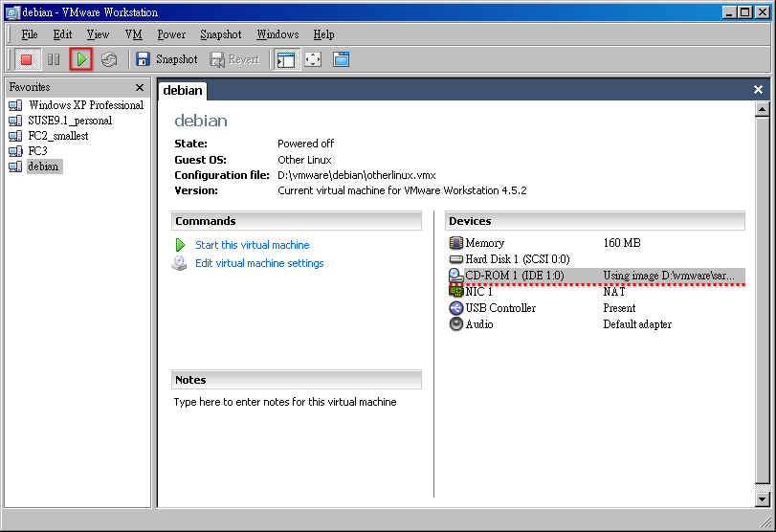Select Windows XP Professional in Favorites
This screenshot has width=776, height=532.
[85, 105]
